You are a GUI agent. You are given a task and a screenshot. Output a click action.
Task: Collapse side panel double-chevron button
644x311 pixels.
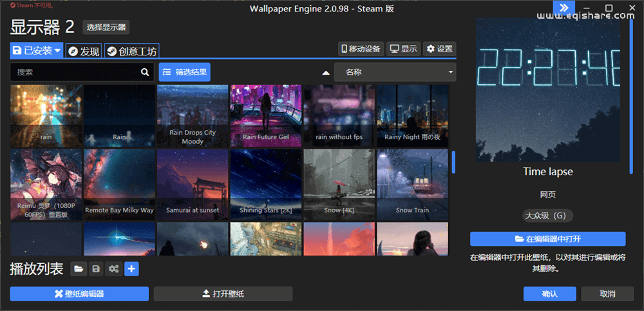(x=563, y=7)
